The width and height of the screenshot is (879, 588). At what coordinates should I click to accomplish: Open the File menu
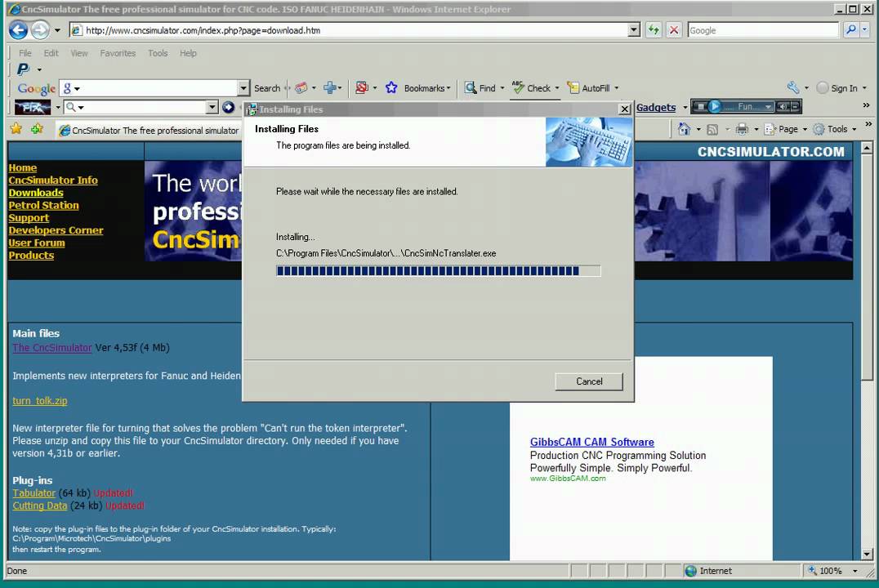[25, 53]
